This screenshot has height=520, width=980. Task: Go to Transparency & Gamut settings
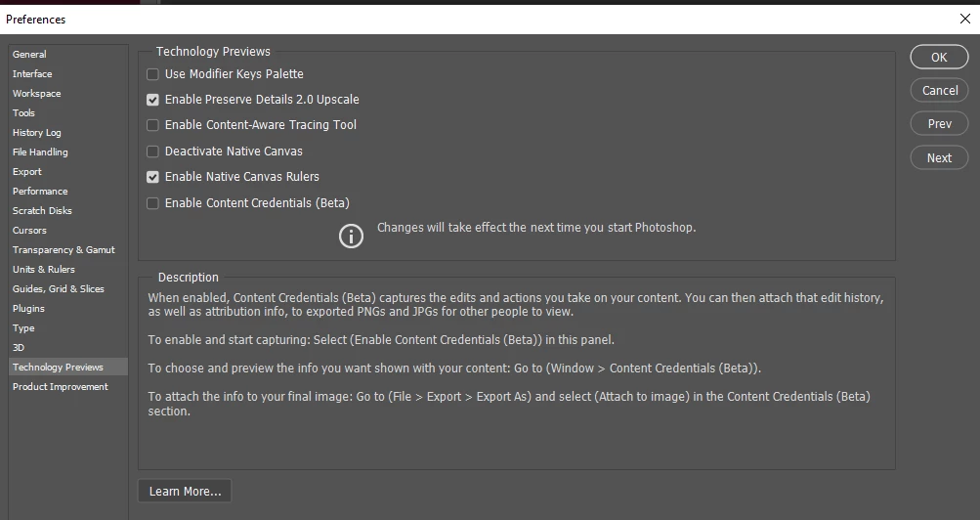click(x=68, y=250)
